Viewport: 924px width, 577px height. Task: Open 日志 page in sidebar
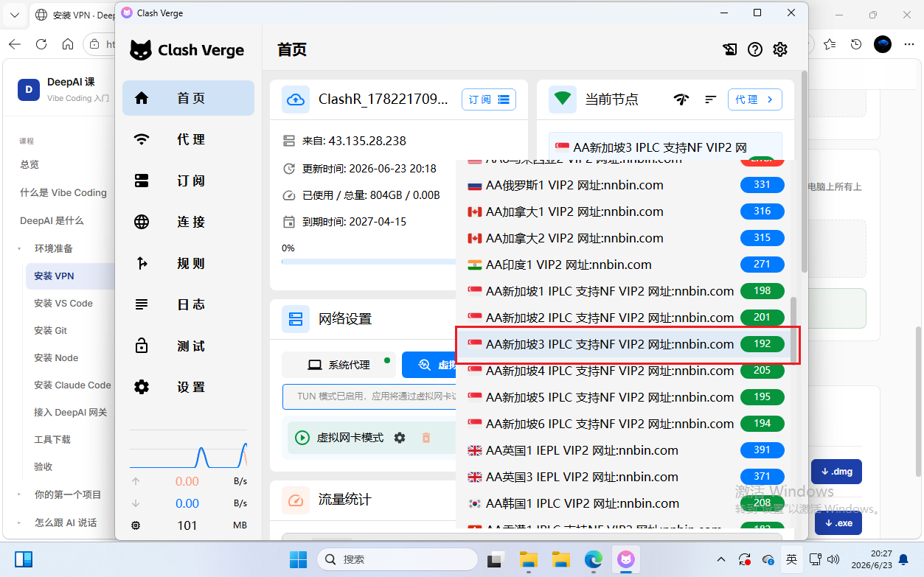point(188,304)
